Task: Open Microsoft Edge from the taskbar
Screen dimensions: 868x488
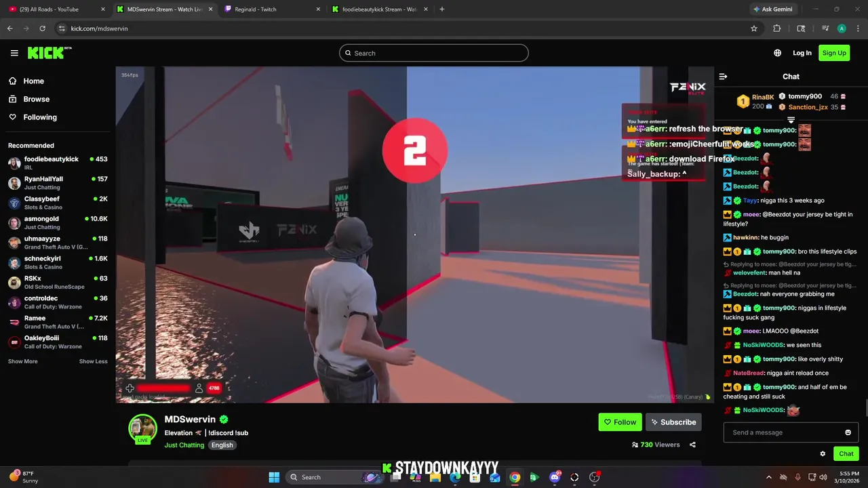Action: [x=455, y=477]
